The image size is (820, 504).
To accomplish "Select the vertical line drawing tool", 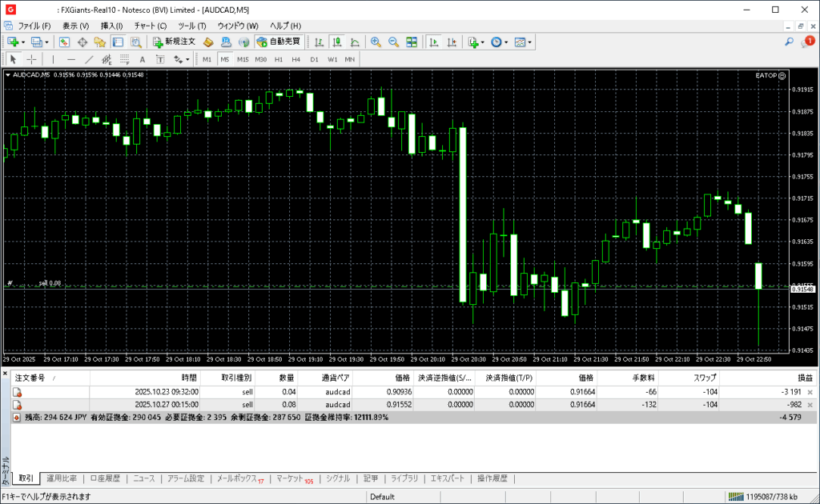I will (x=53, y=59).
